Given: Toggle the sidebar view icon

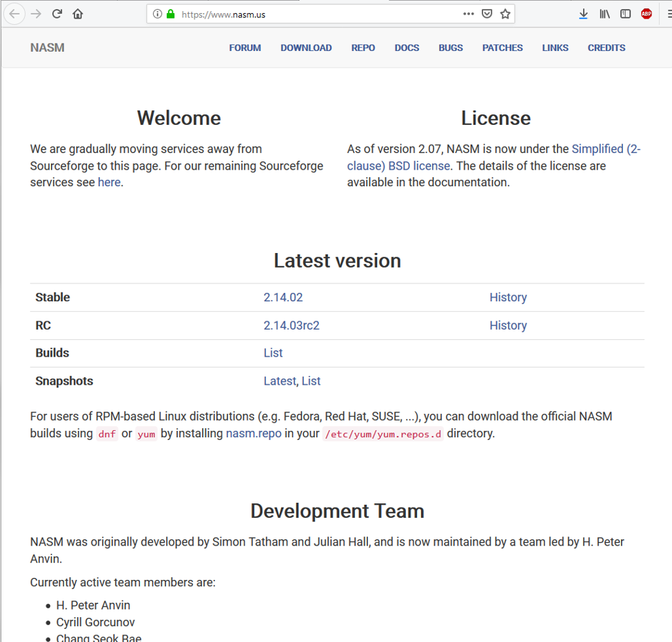Looking at the screenshot, I should (625, 14).
